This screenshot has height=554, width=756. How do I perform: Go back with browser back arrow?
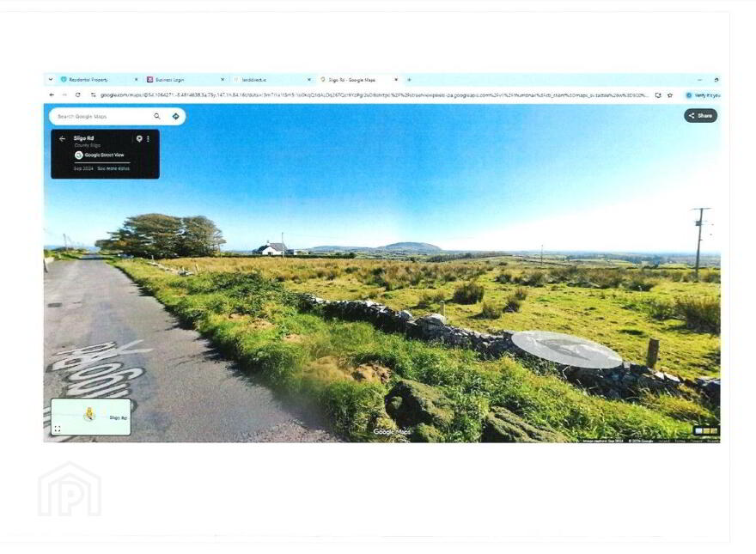click(52, 95)
